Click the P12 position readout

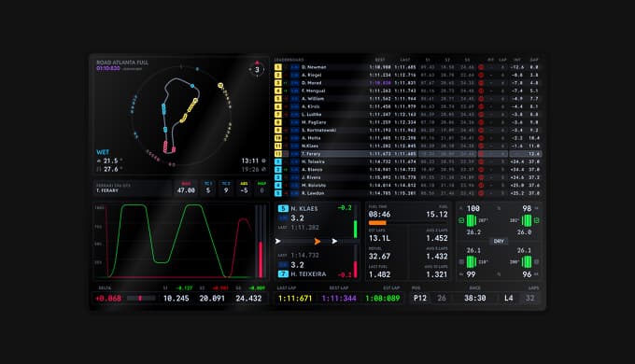pos(420,298)
